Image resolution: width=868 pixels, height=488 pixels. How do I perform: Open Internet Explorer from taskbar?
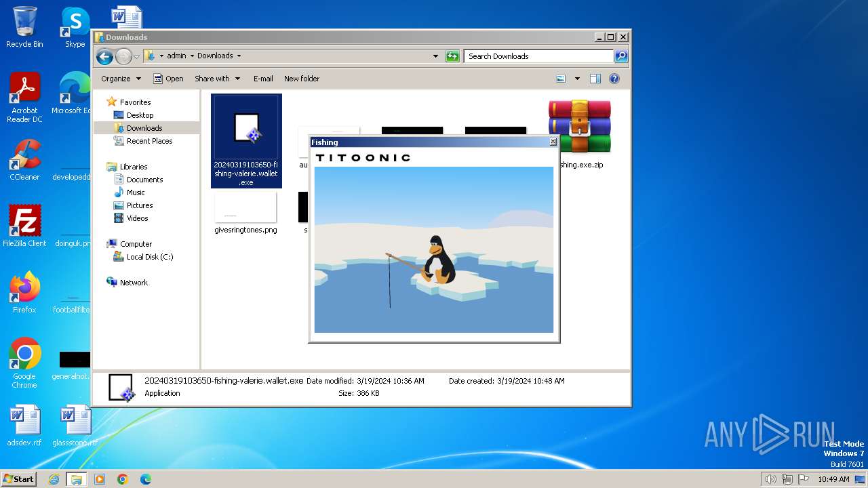pos(54,479)
